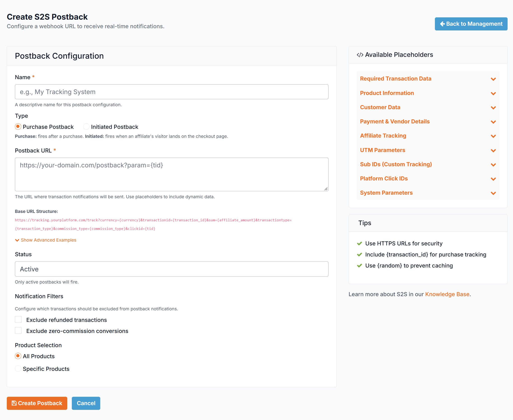This screenshot has width=513, height=420.
Task: Expand Required Transaction Data chevron
Action: (493, 79)
